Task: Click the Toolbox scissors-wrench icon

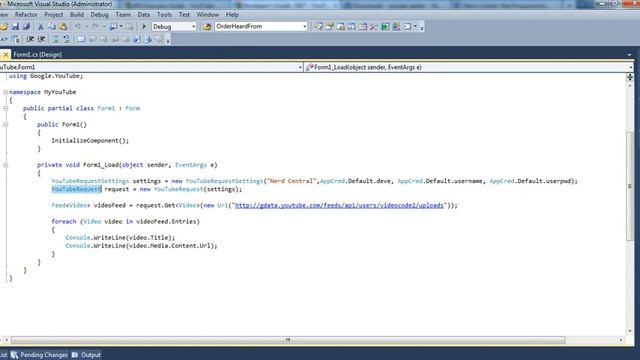Action: pos(373,27)
